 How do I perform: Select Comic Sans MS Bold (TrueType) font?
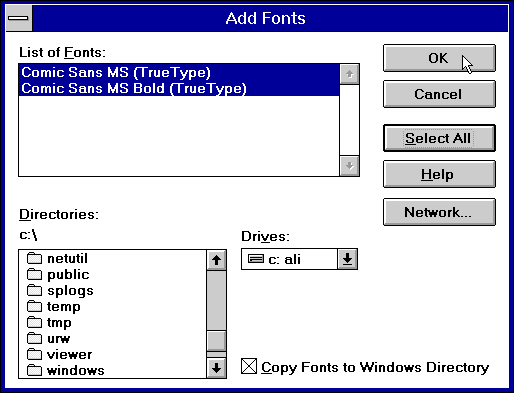179,88
